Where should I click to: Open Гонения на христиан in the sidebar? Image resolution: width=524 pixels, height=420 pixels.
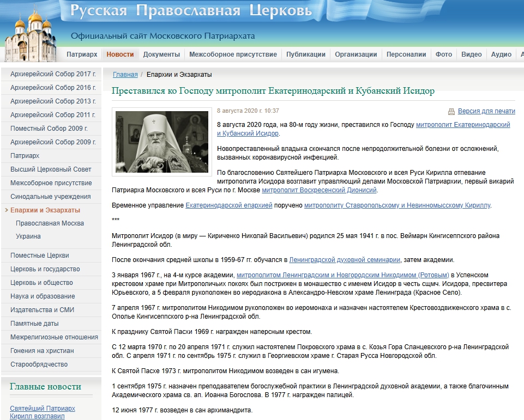[42, 351]
